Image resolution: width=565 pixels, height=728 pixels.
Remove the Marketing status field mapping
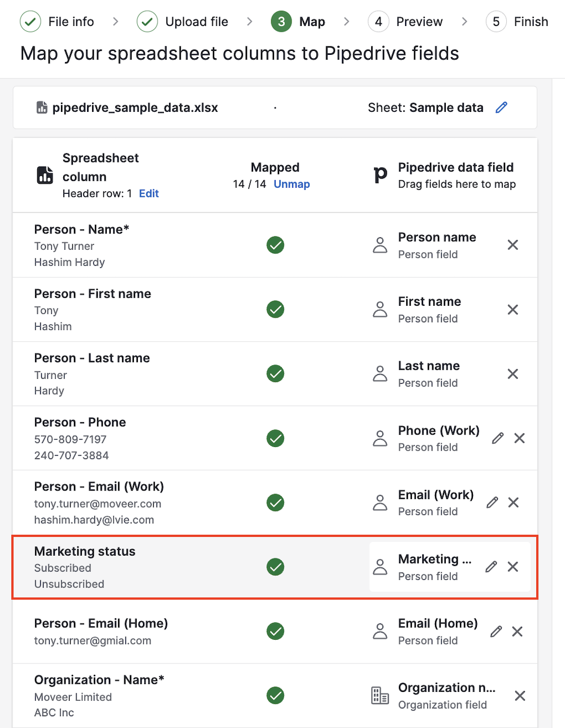click(x=512, y=567)
